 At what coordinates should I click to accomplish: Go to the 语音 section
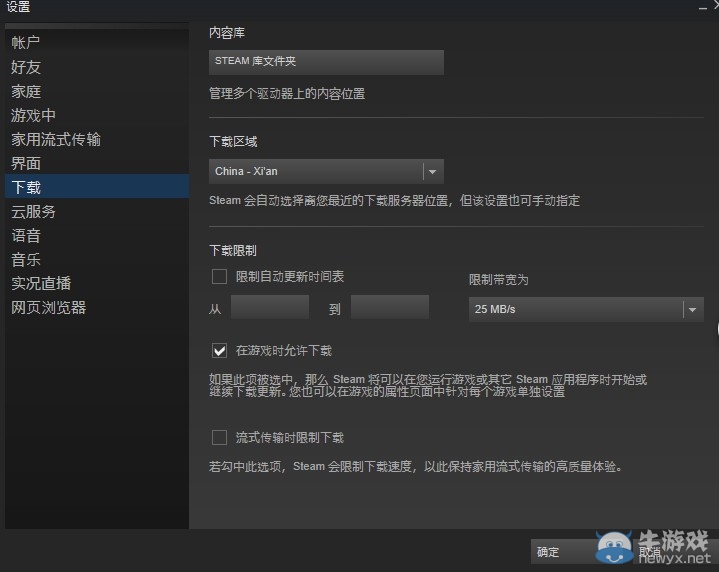[x=97, y=235]
